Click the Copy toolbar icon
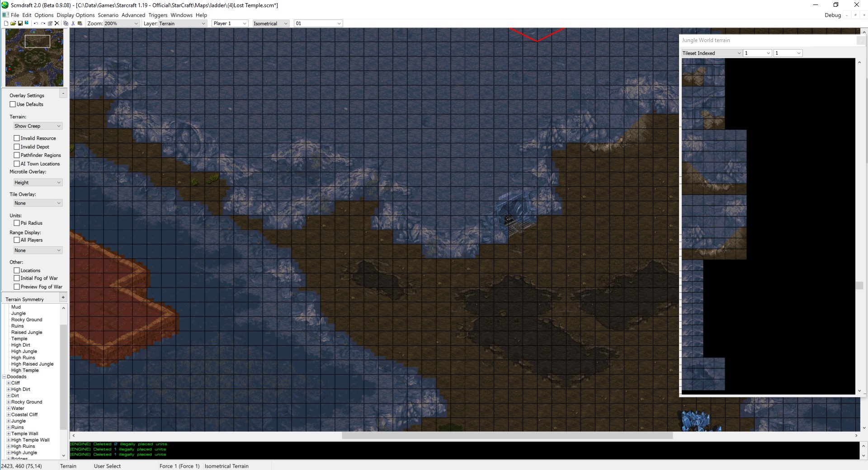868x470 pixels. click(x=66, y=23)
